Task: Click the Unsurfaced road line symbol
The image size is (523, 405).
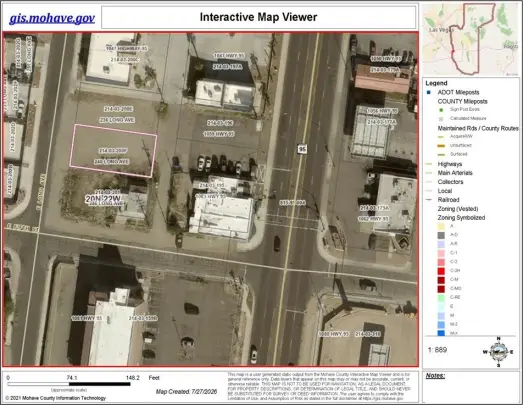Action: (x=441, y=146)
